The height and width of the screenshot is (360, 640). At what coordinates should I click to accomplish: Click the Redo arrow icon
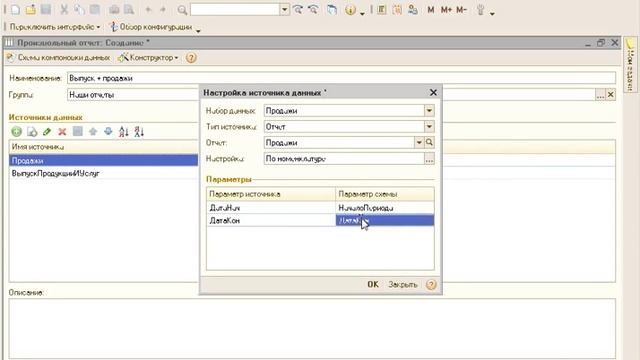tap(163, 9)
